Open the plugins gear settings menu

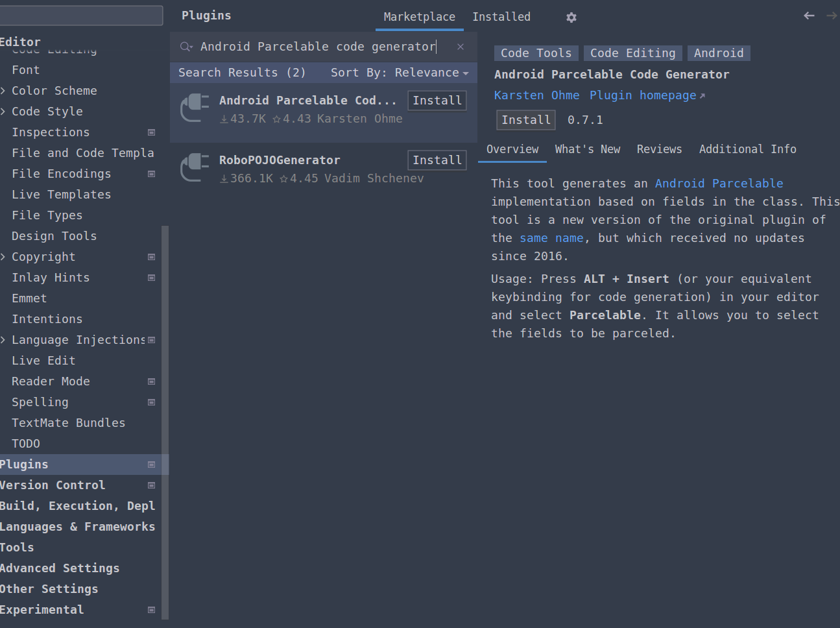pos(571,18)
